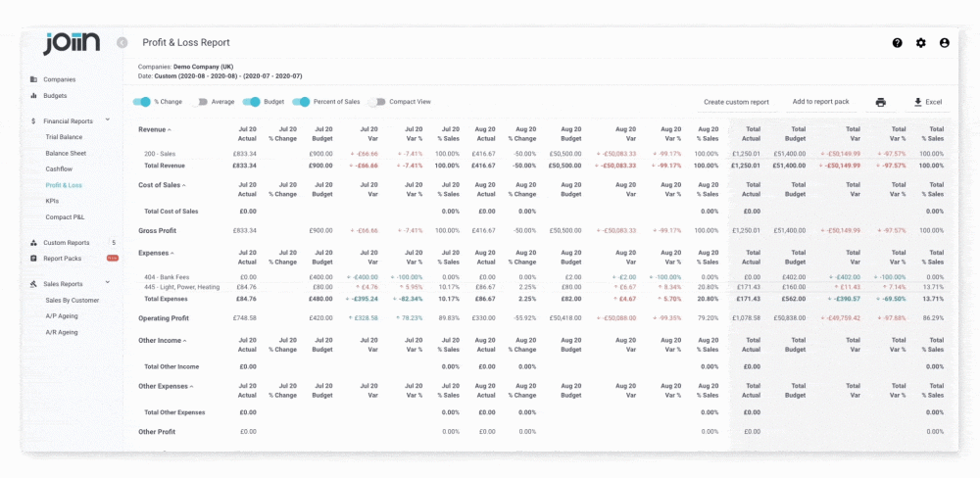
Task: Collapse the Revenue section chevron
Action: pyautogui.click(x=170, y=130)
